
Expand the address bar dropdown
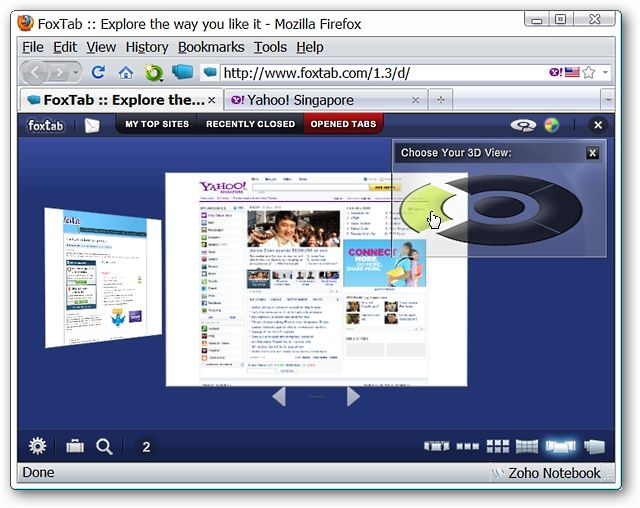(605, 73)
